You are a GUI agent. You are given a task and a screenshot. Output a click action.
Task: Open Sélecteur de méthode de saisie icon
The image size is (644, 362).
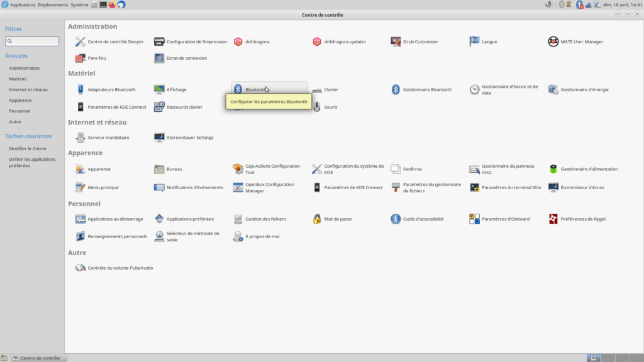(x=159, y=236)
